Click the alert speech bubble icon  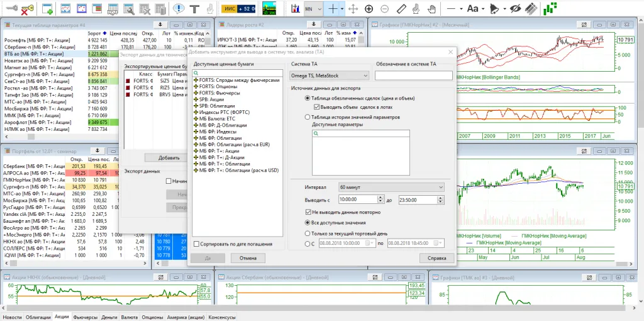tap(179, 9)
